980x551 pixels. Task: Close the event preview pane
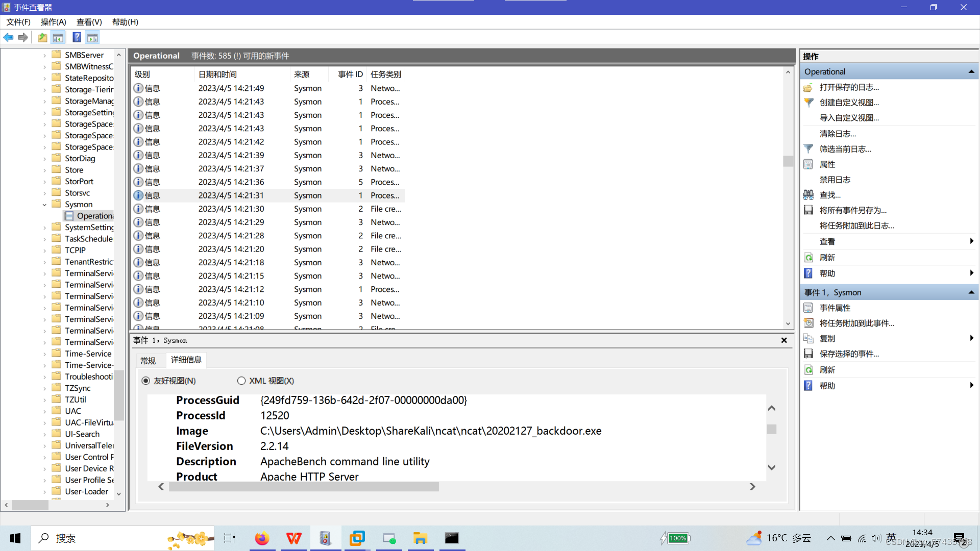click(784, 340)
